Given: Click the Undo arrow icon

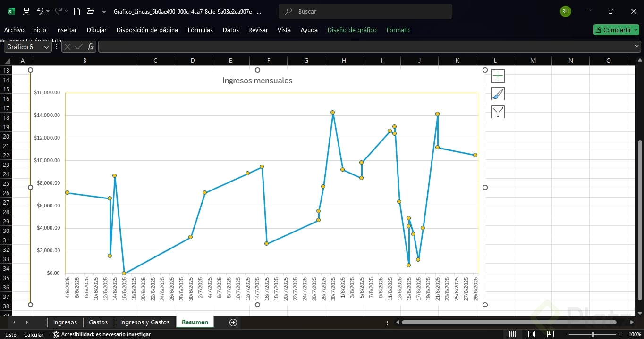Looking at the screenshot, I should click(40, 11).
